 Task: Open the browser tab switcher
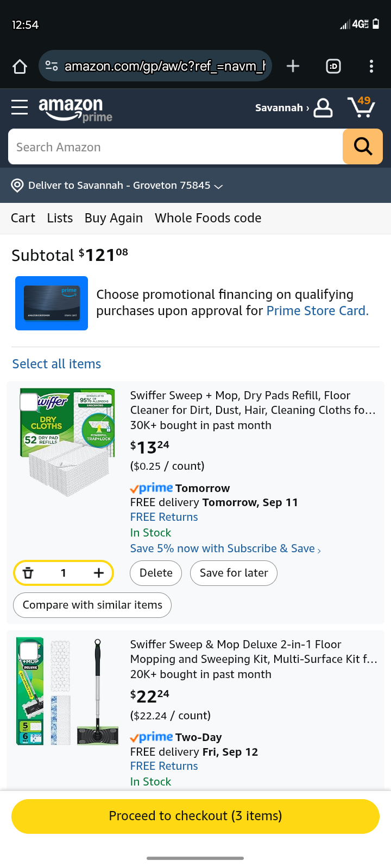(333, 66)
